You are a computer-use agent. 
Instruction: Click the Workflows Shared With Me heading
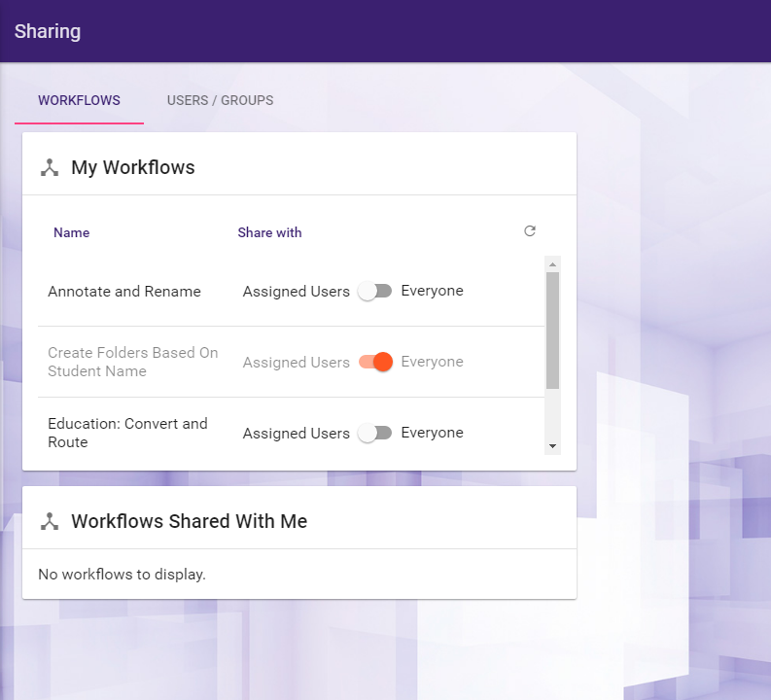pos(190,521)
